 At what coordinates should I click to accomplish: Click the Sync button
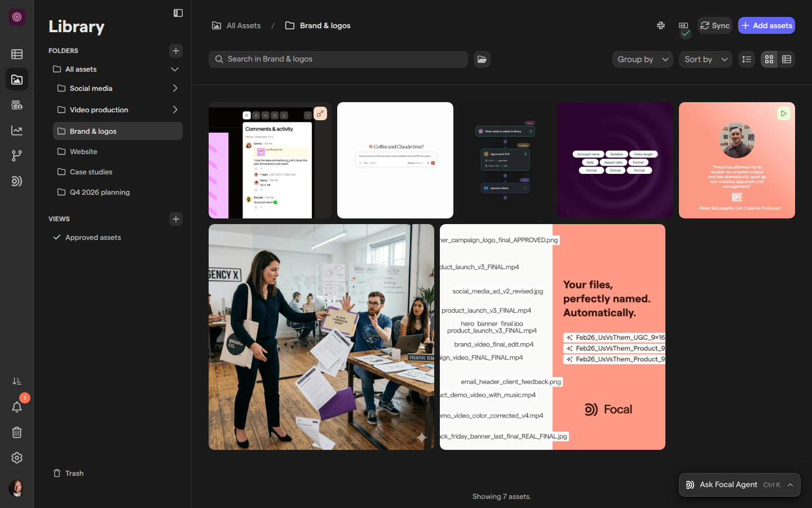point(715,25)
